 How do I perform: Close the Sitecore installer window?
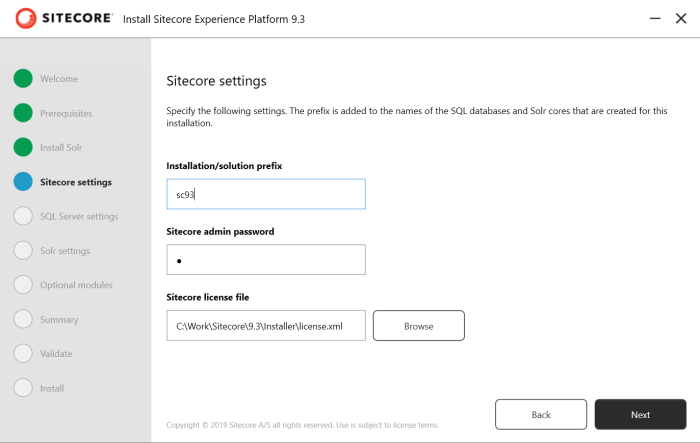coord(681,18)
